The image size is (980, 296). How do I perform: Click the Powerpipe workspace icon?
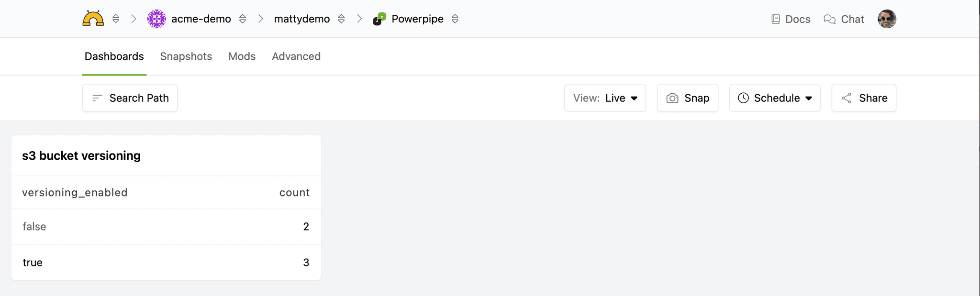[379, 19]
